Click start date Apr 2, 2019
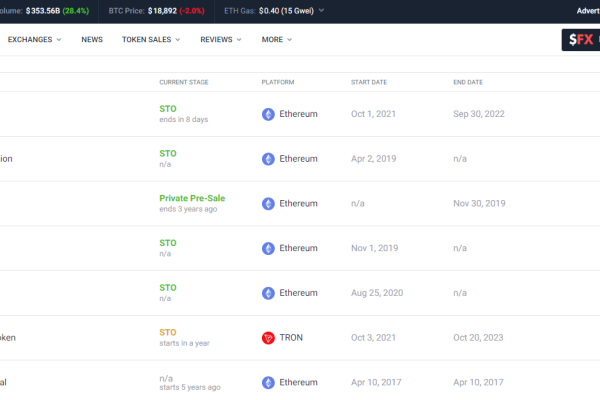 [373, 158]
